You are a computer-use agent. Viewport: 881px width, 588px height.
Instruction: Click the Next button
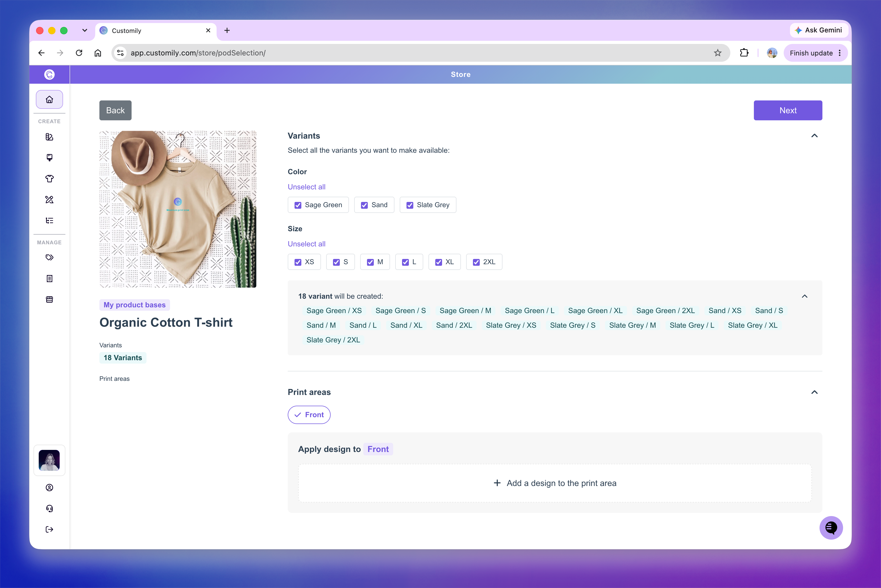(x=788, y=110)
